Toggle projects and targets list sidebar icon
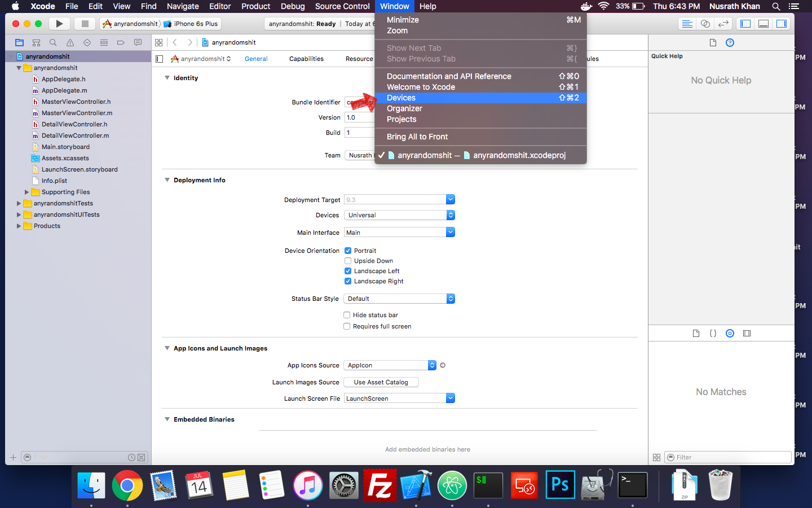This screenshot has height=508, width=812. pyautogui.click(x=160, y=59)
